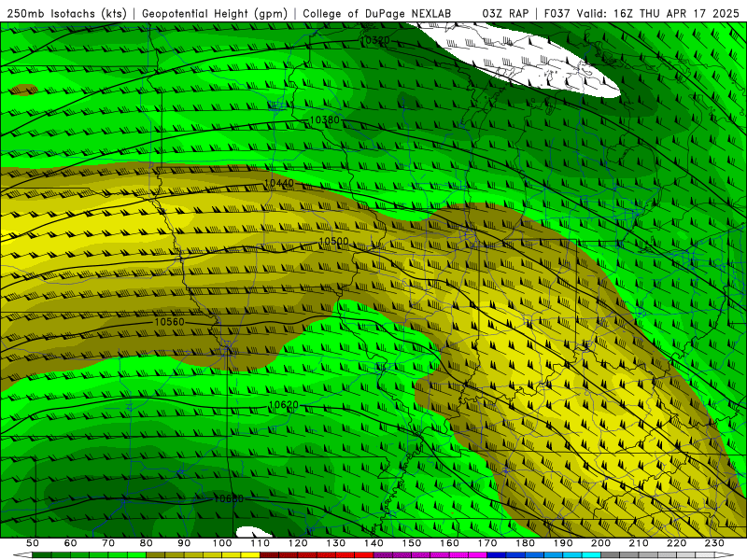Click the 10500 height contour label
Image resolution: width=747 pixels, height=560 pixels.
click(x=333, y=242)
